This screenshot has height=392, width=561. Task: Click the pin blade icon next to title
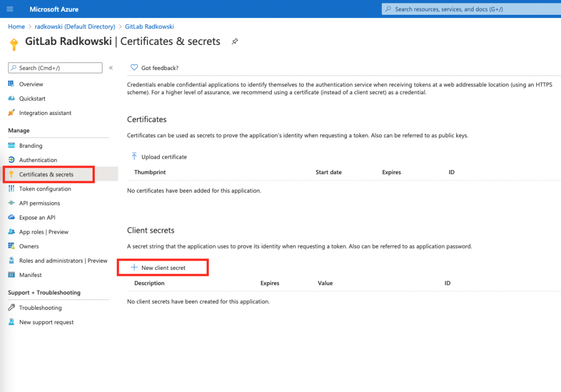(234, 42)
